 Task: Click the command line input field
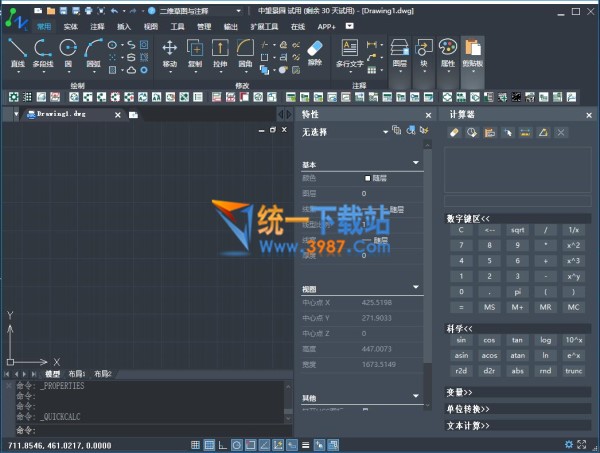(153, 430)
